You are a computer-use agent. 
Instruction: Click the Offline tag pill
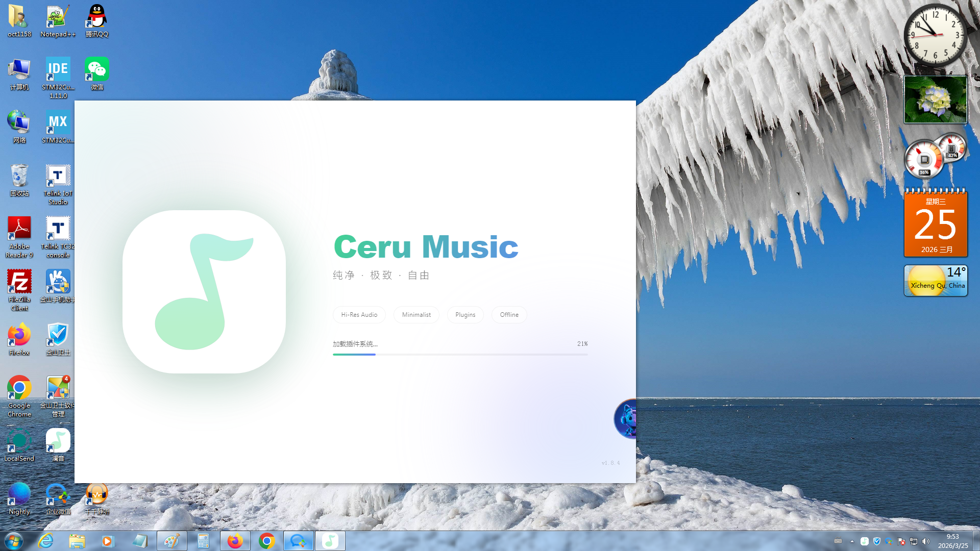[509, 315]
